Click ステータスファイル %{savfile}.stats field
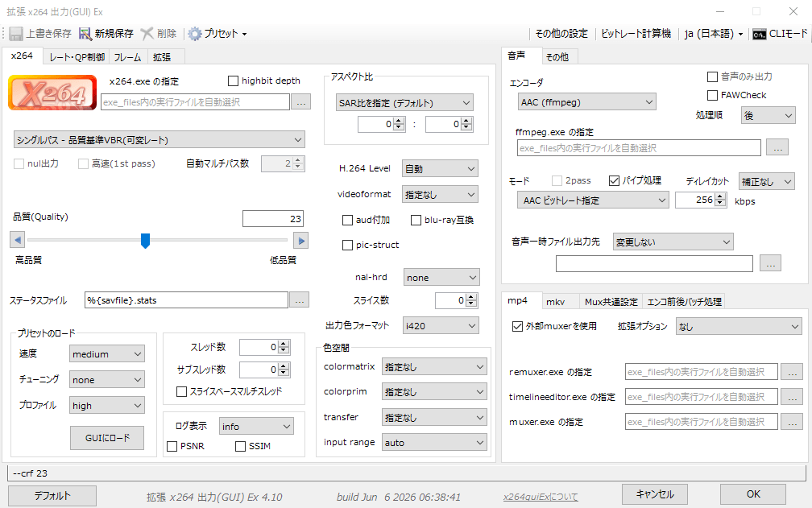The width and height of the screenshot is (812, 508). point(186,300)
